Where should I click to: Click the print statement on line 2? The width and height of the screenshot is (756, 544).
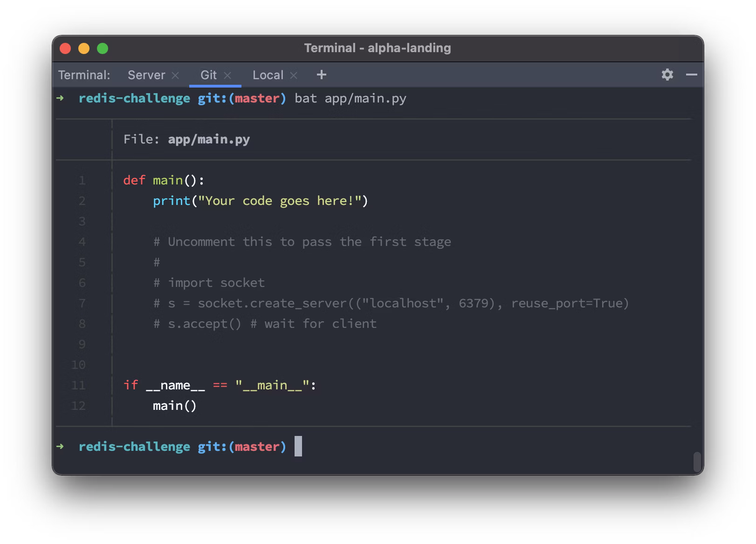(x=260, y=201)
